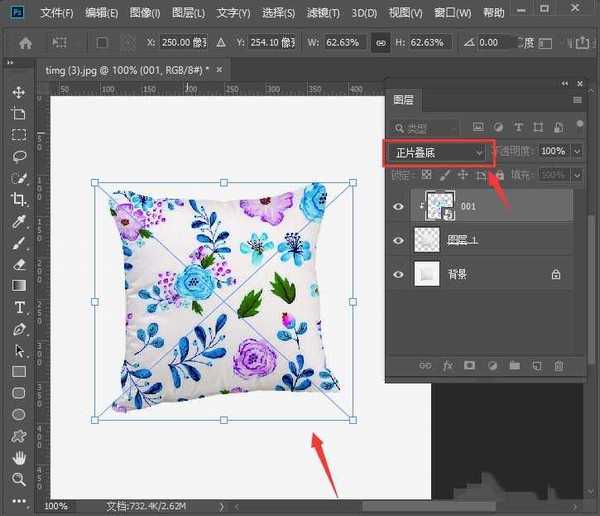Open the 正片叠底 blend mode dropdown
The image size is (600, 516).
tap(438, 152)
